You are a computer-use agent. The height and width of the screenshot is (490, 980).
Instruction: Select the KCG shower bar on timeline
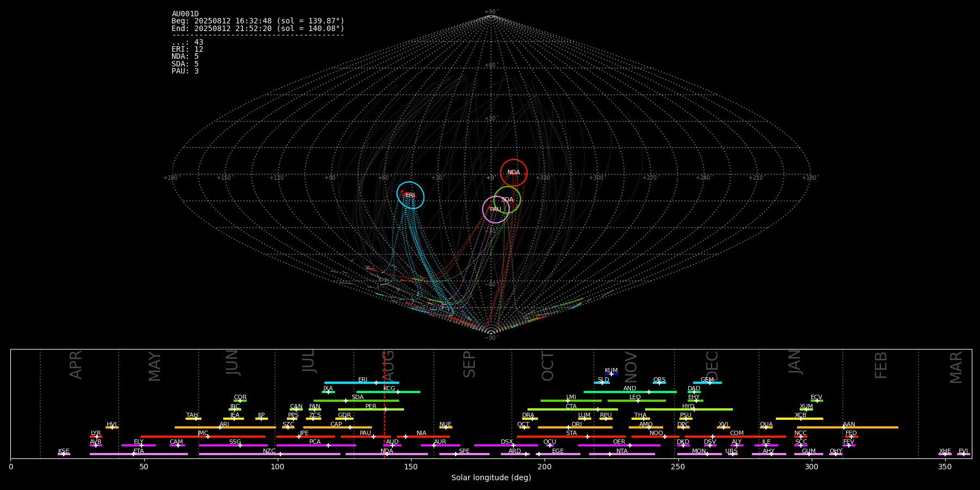tap(388, 391)
